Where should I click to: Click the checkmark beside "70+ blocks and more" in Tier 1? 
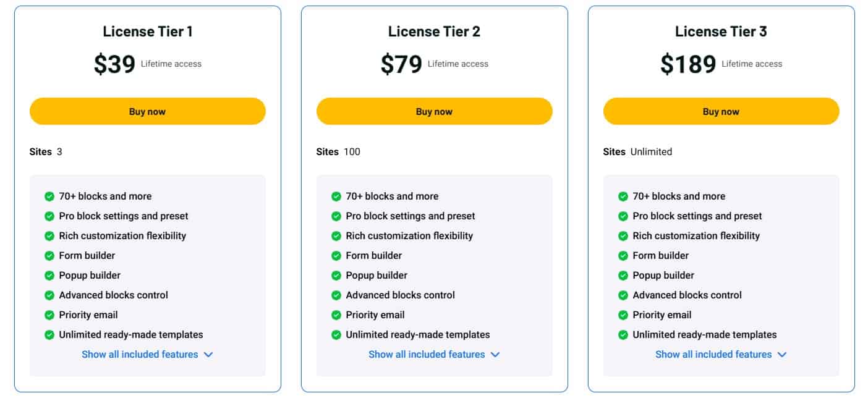click(x=49, y=196)
